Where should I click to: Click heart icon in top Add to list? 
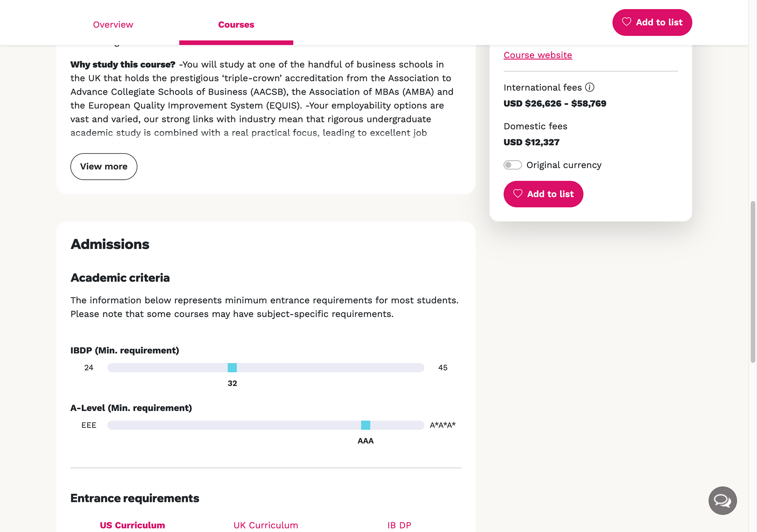[x=626, y=22]
